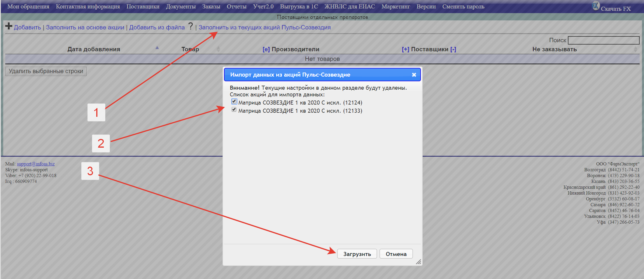Click sort arrows beside Не заказывать column
644x279 pixels.
pos(635,49)
